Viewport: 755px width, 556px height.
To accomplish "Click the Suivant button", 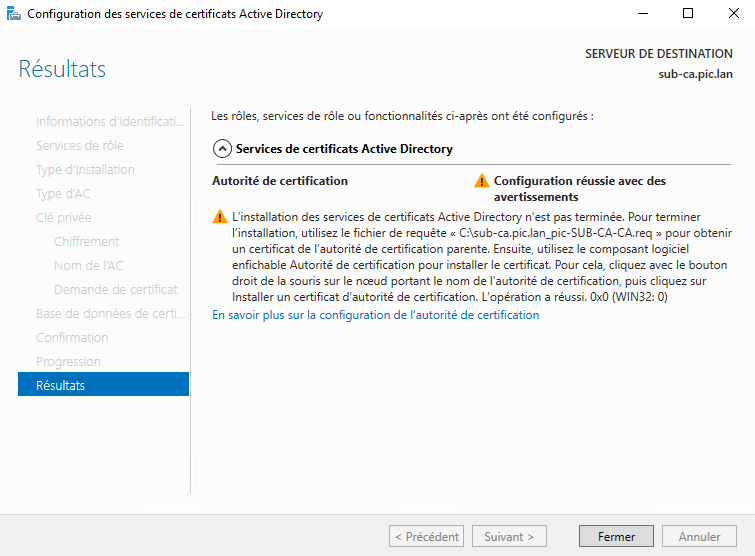I will click(509, 536).
